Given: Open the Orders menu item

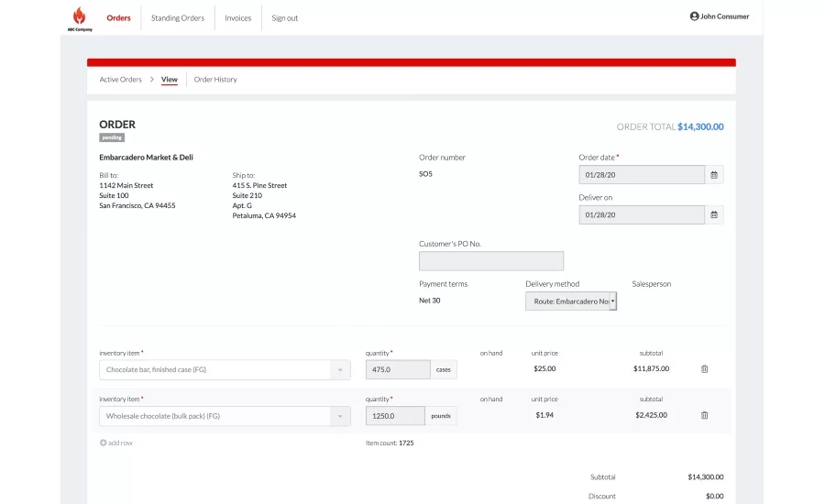Looking at the screenshot, I should click(118, 18).
